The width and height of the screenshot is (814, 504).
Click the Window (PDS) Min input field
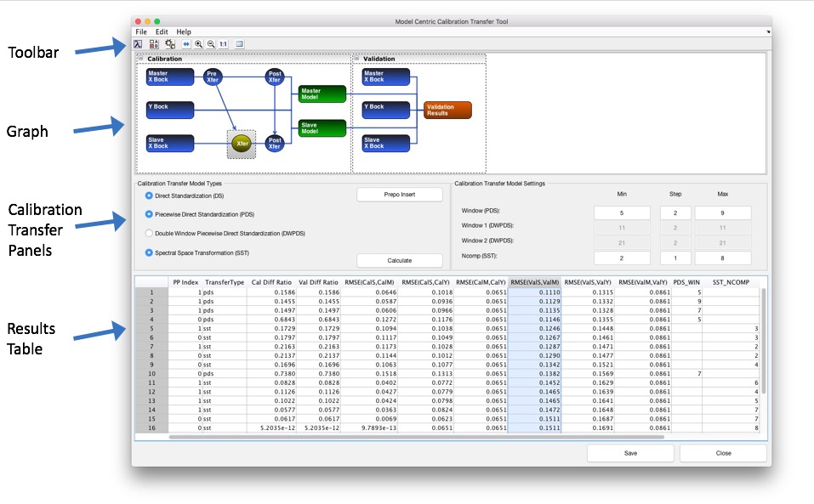tap(622, 212)
